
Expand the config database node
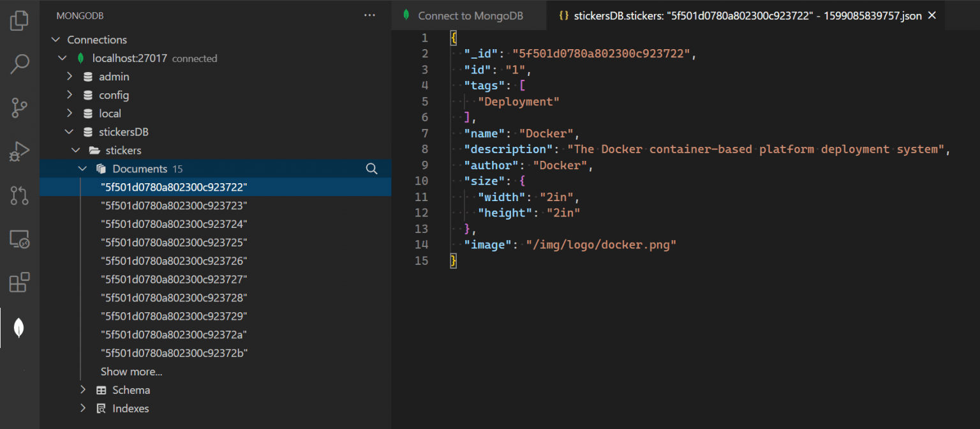tap(70, 94)
